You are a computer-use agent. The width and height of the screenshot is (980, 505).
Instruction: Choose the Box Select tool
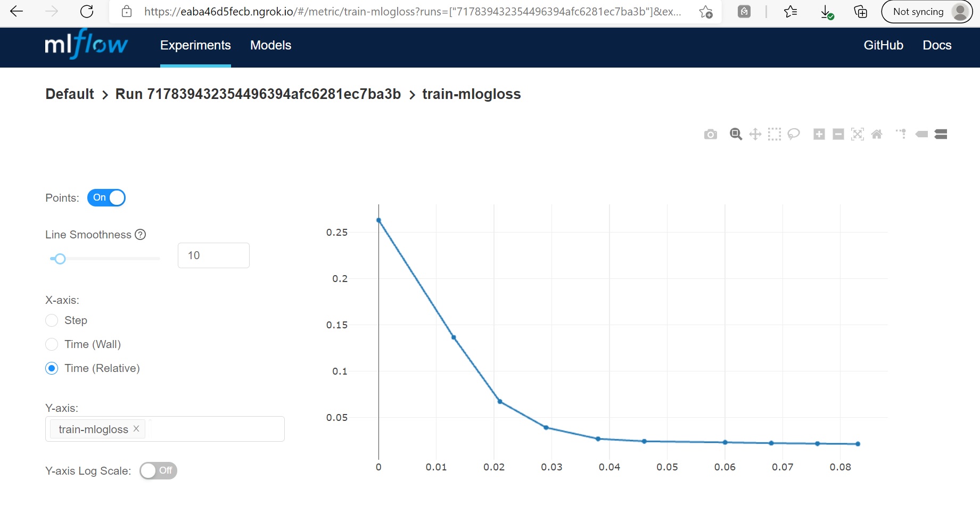pyautogui.click(x=775, y=134)
